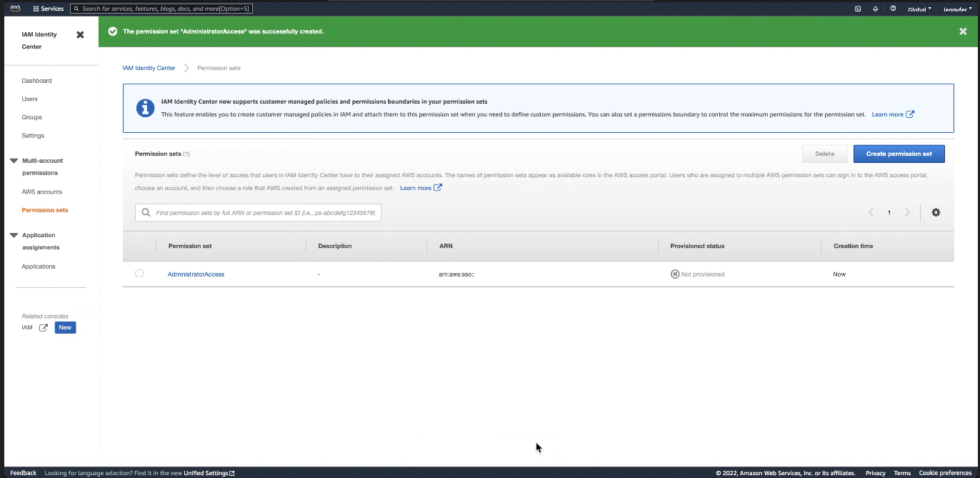Open Unified Settings link in footer

pyautogui.click(x=209, y=473)
